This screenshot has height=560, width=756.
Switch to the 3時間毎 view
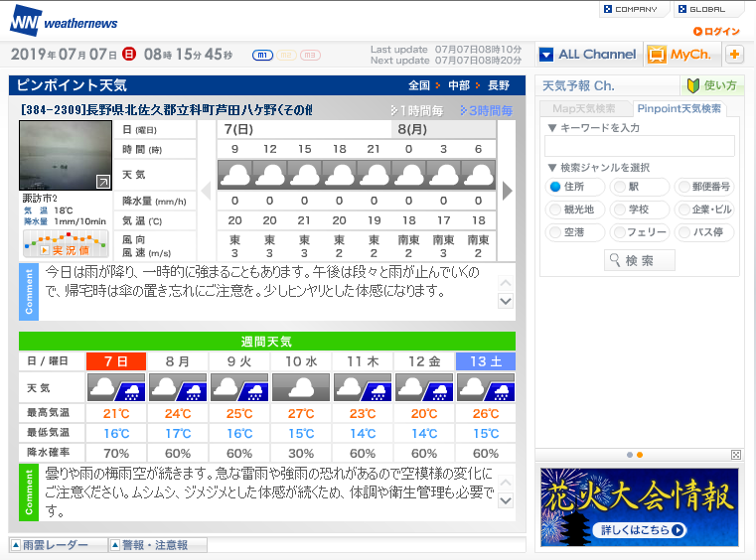pos(486,110)
